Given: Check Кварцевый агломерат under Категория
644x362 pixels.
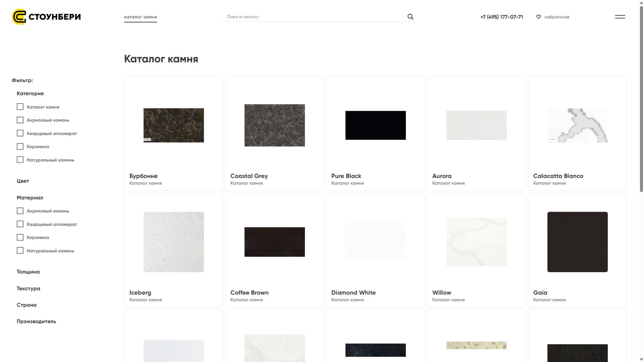Looking at the screenshot, I should click(20, 133).
